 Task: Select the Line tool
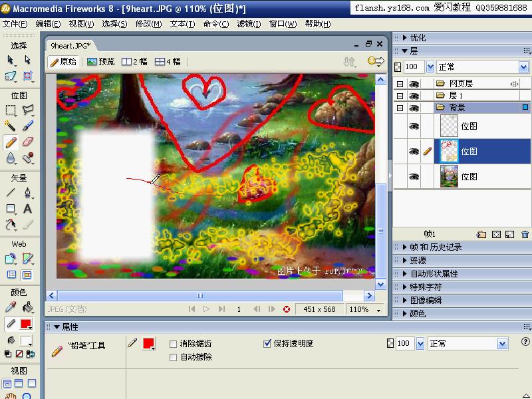tap(11, 193)
